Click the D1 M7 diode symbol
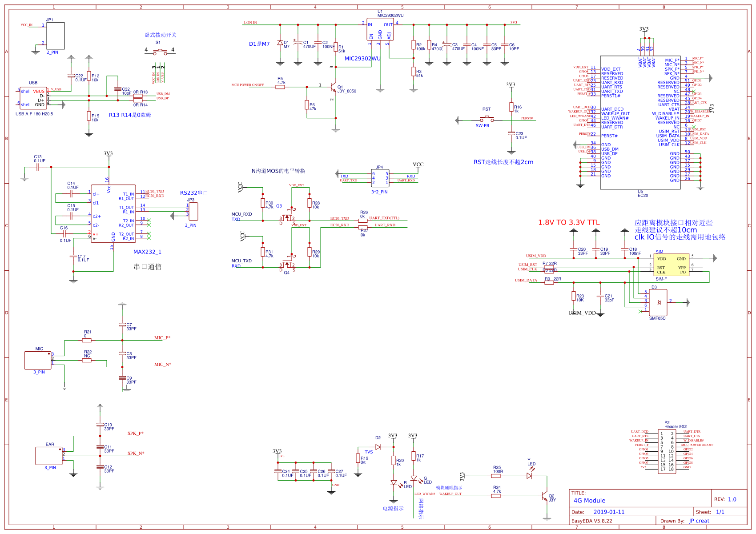 pos(280,43)
